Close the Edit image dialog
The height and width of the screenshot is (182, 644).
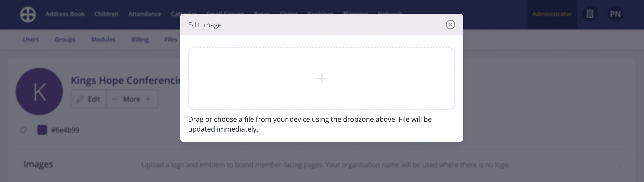(x=450, y=25)
